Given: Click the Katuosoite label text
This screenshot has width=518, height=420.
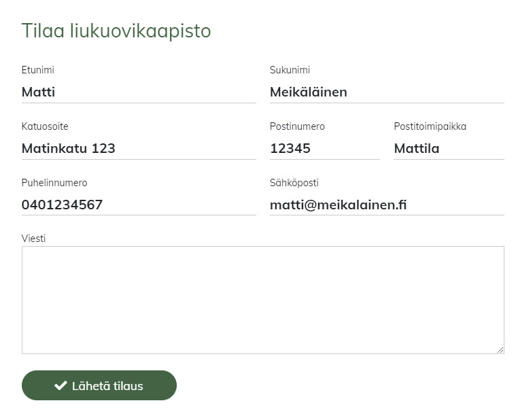Looking at the screenshot, I should point(45,126).
